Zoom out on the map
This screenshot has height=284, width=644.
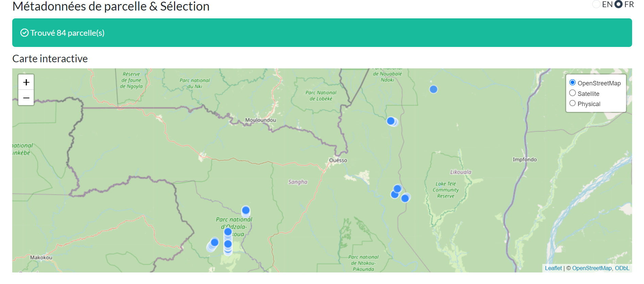[26, 98]
